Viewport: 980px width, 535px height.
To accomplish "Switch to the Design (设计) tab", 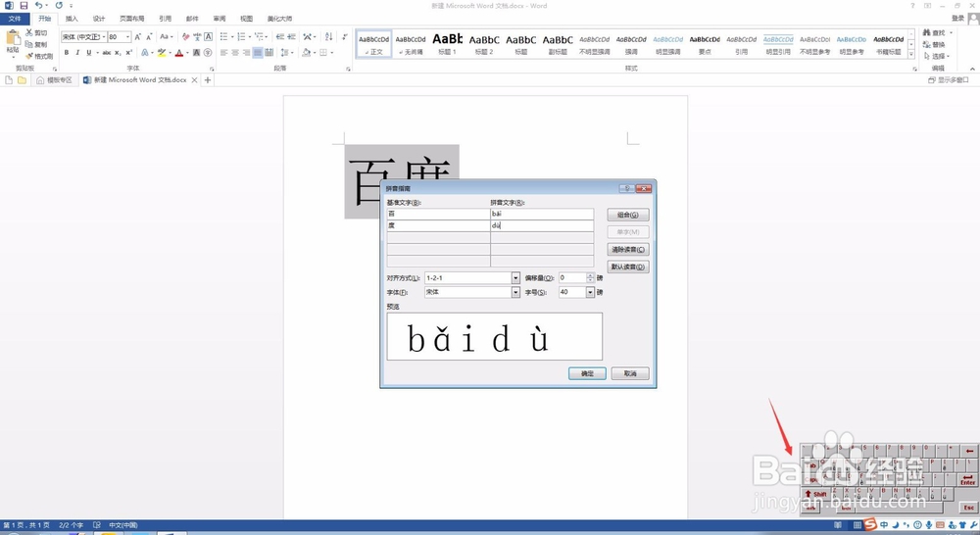I will [x=99, y=19].
